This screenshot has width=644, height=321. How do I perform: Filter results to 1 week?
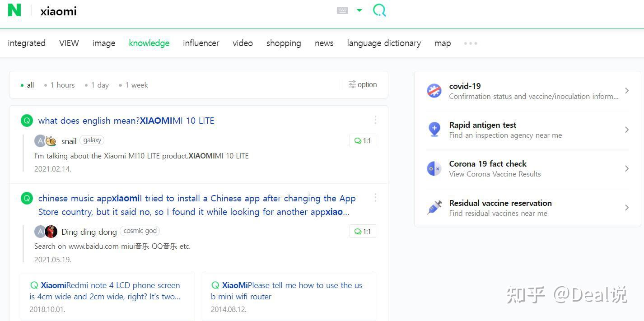pyautogui.click(x=133, y=85)
